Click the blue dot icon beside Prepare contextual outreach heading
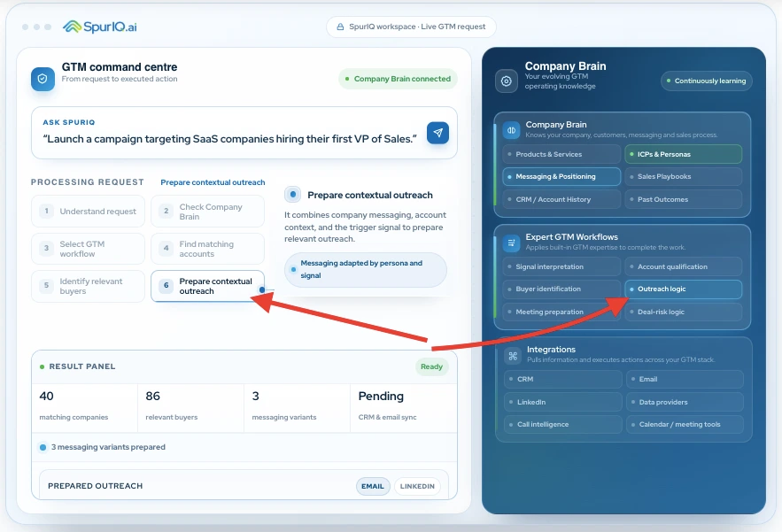 293,195
